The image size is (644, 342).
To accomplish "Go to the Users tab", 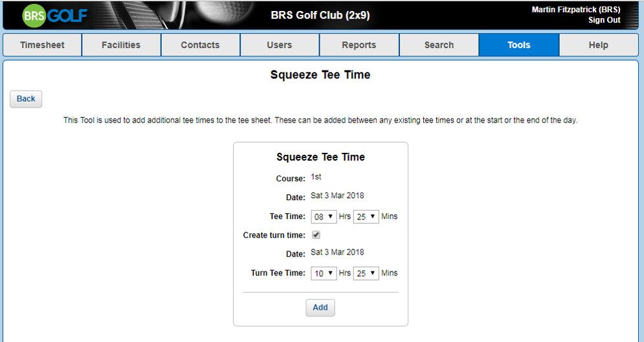I will 280,45.
